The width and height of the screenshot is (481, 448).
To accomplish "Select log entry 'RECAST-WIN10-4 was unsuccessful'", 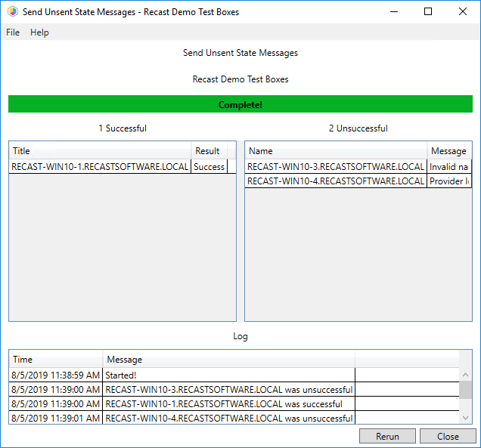I will 228,419.
